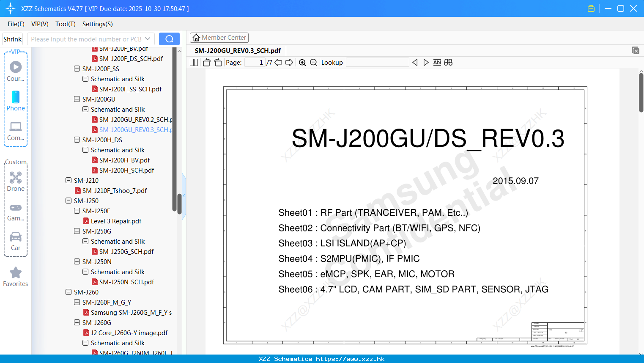
Task: Open the Tool(T) menu
Action: coord(66,24)
